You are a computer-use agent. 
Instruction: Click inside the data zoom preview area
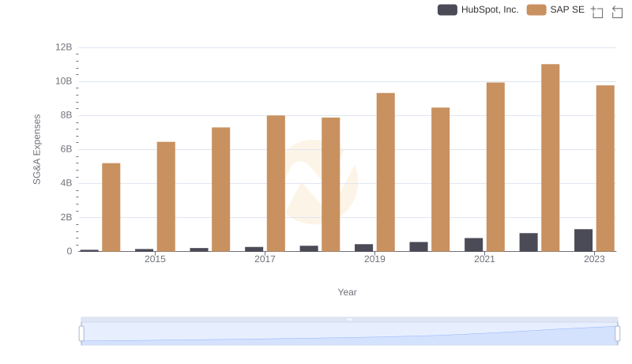[x=349, y=334]
